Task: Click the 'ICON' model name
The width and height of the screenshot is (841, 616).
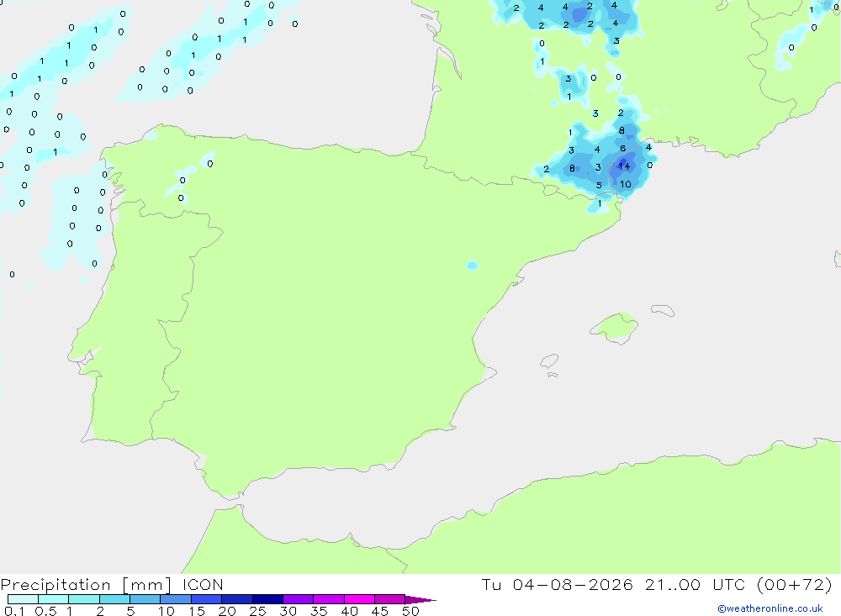Action: click(x=203, y=584)
